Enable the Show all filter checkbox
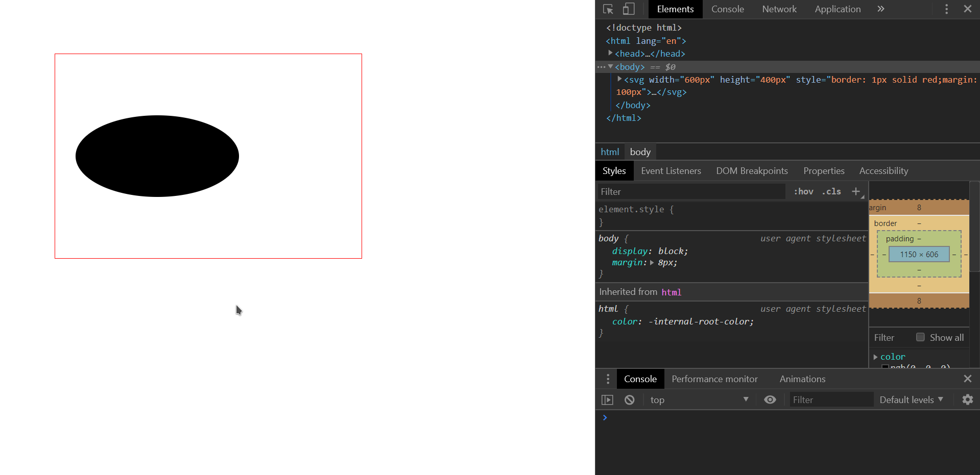This screenshot has height=475, width=980. [920, 337]
